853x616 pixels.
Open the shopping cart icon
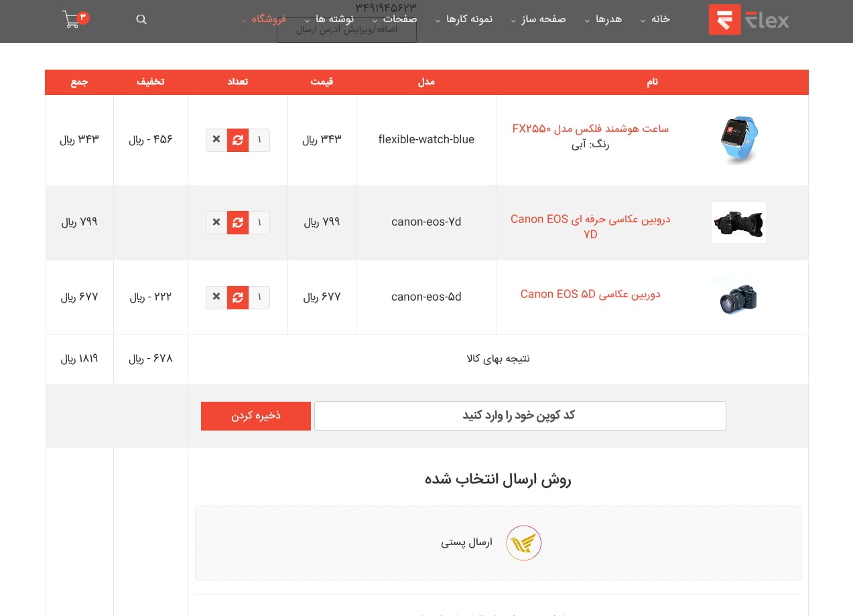72,19
